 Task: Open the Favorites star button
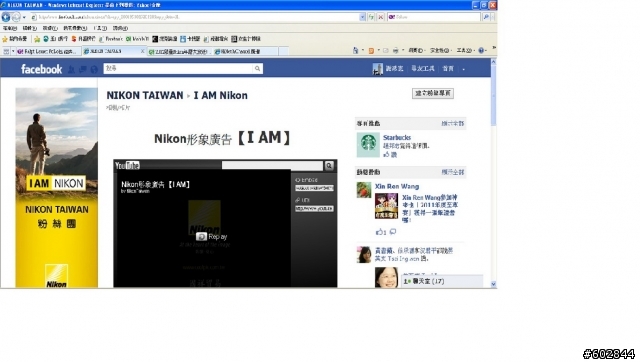click(15, 39)
